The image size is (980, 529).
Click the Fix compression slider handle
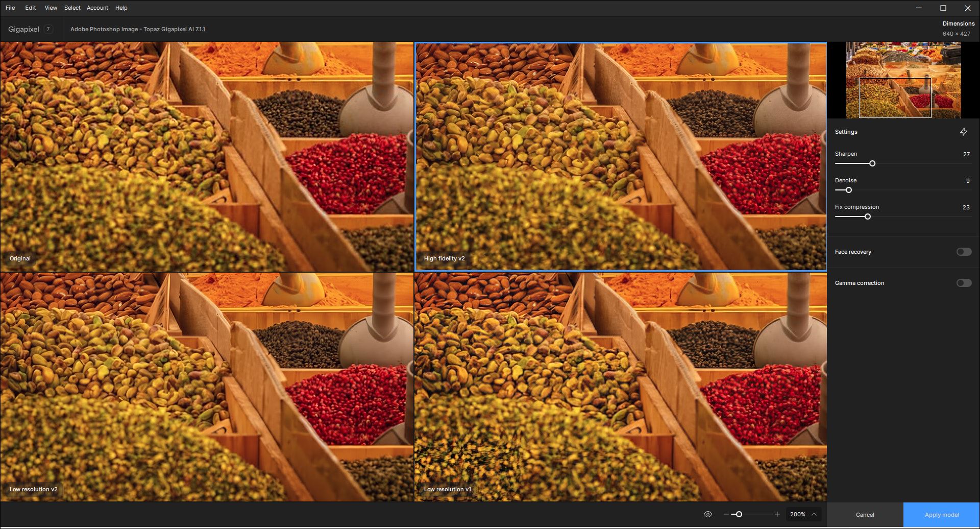tap(867, 217)
